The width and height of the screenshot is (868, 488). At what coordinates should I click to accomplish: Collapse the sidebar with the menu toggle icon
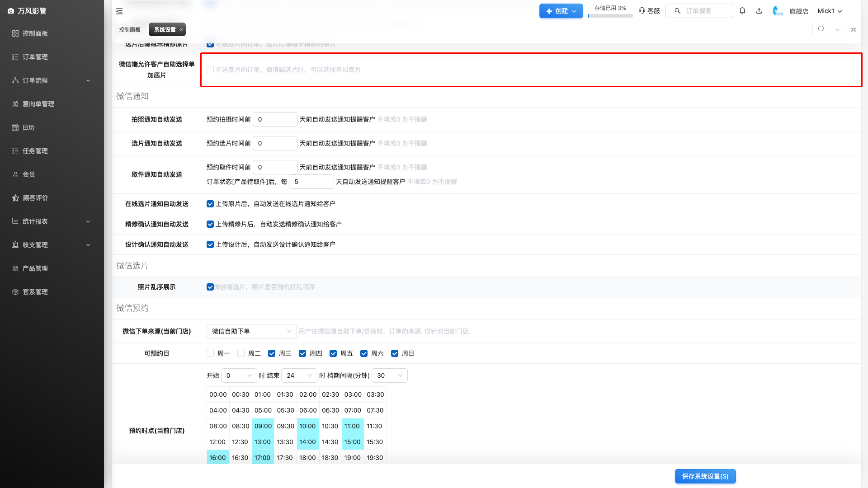pos(119,11)
